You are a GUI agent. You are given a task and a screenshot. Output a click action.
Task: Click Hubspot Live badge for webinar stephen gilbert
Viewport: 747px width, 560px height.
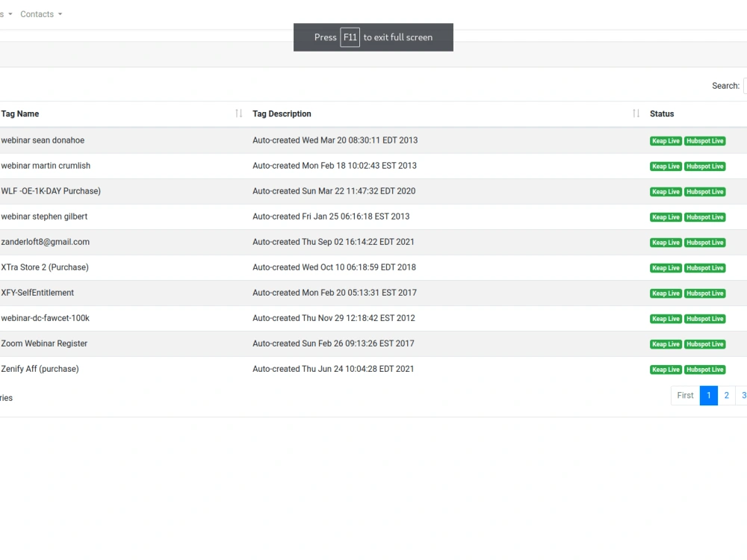(x=704, y=217)
